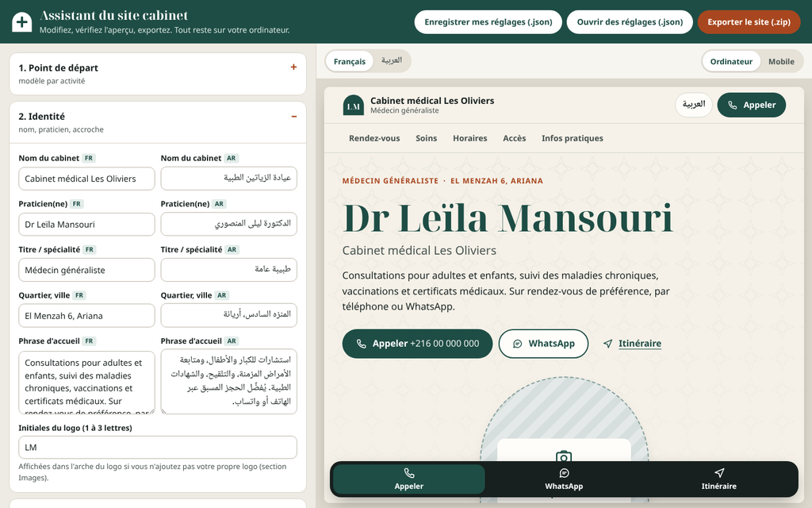
Task: Click the Titre / spécialité AR field
Action: click(229, 270)
